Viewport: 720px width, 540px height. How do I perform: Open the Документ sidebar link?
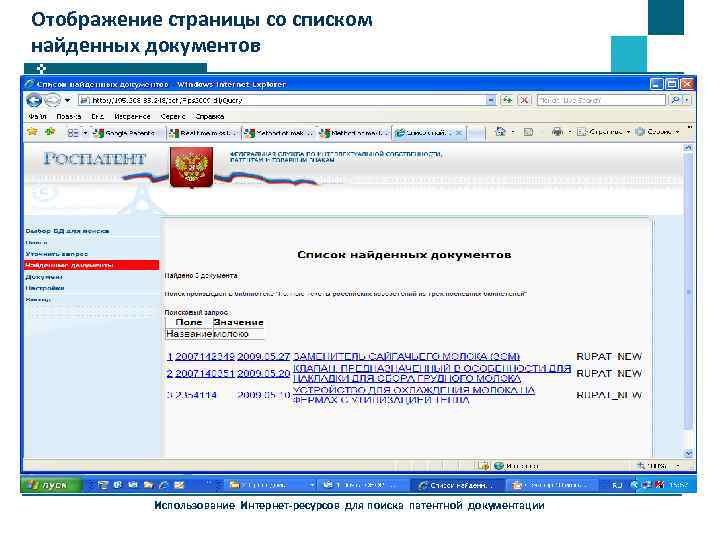coord(44,277)
